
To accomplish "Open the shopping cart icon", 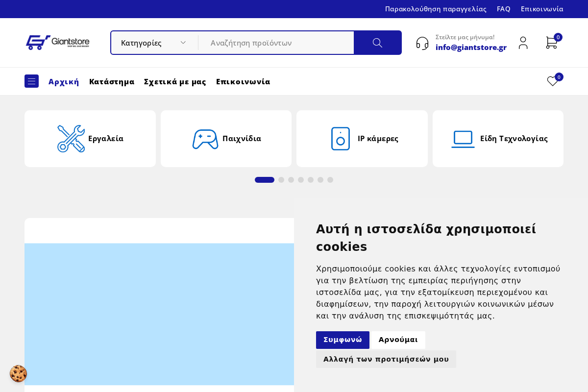I will 551,43.
